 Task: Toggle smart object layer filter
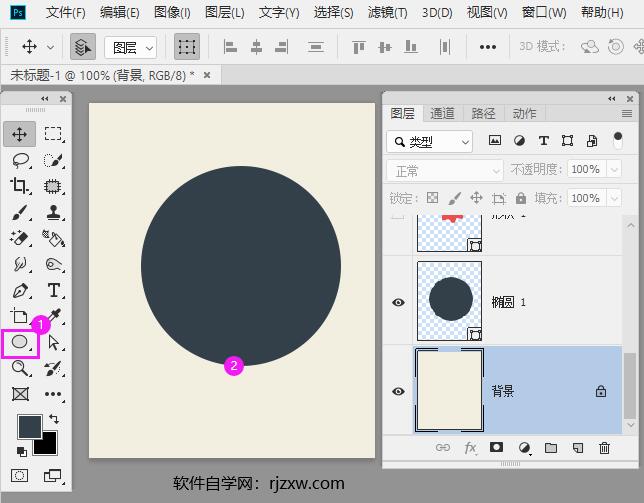(x=592, y=141)
